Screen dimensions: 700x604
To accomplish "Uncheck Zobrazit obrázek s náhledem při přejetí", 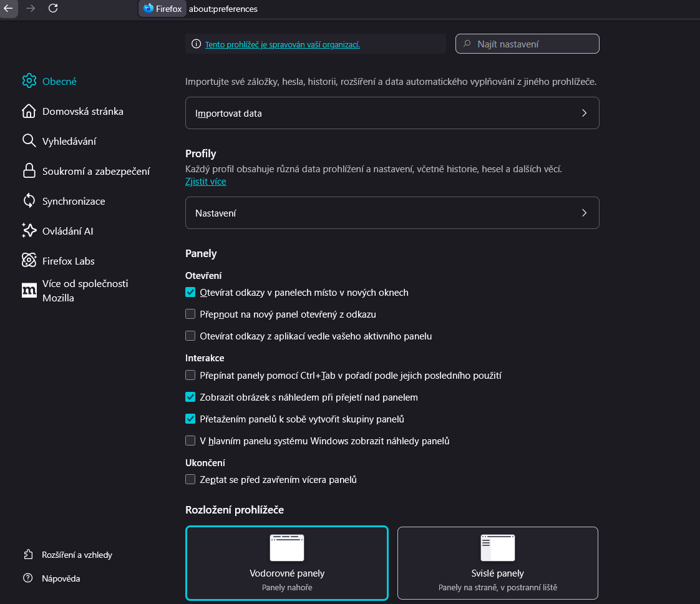I will coord(190,397).
